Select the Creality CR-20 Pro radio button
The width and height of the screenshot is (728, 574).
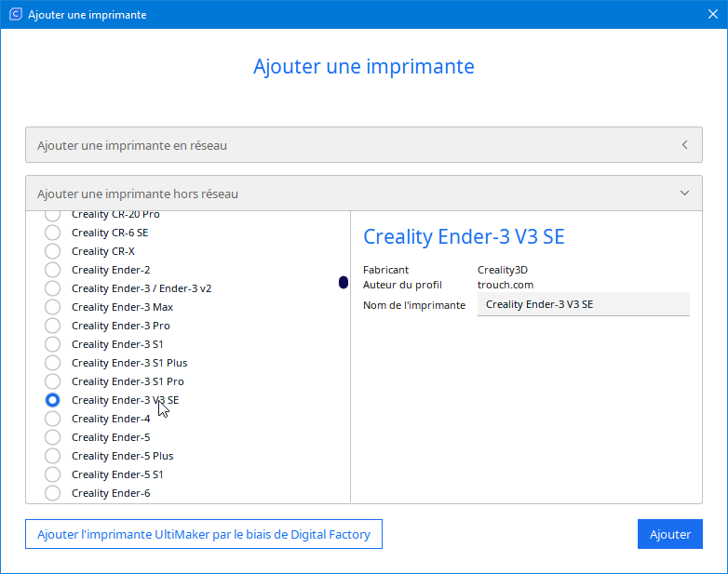click(x=52, y=215)
